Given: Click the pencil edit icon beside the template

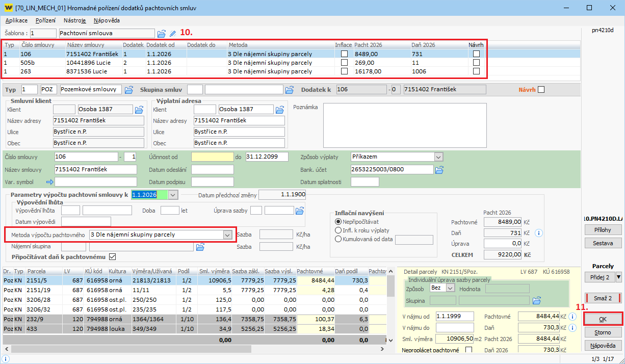Looking at the screenshot, I should (x=173, y=33).
